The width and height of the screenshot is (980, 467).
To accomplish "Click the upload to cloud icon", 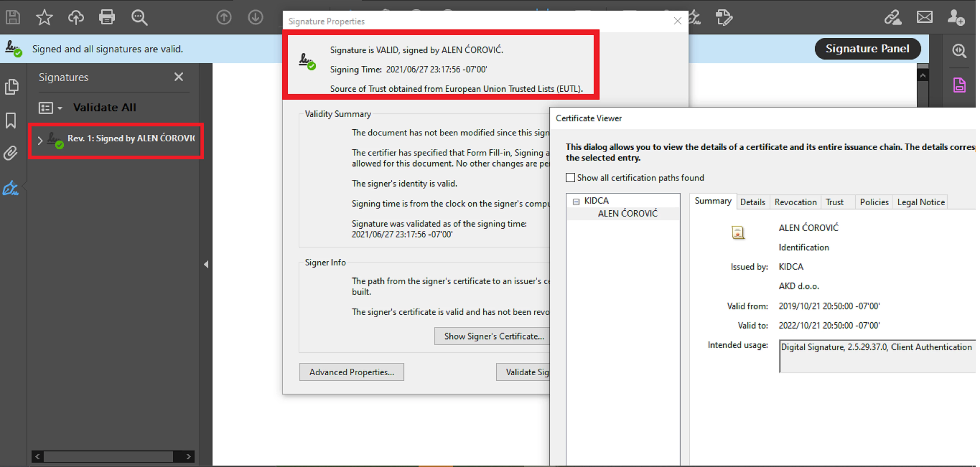I will [x=76, y=17].
